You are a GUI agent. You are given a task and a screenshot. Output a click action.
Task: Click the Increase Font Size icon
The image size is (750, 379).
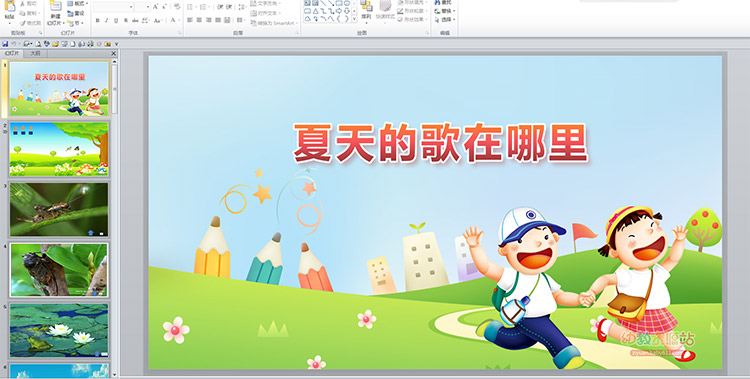pos(156,7)
